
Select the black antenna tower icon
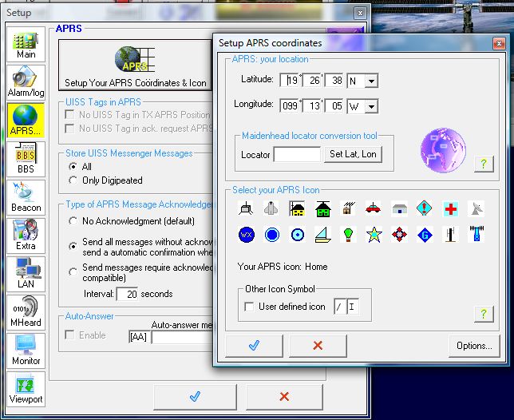[450, 235]
